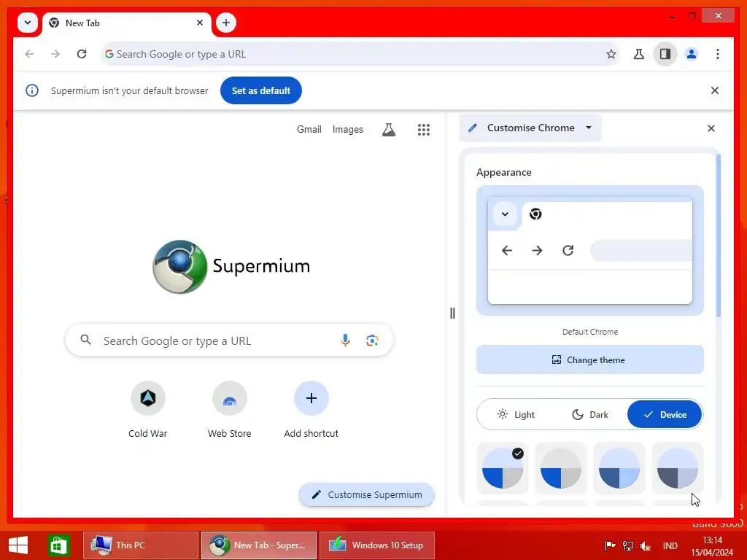Reload the current page

(x=82, y=54)
